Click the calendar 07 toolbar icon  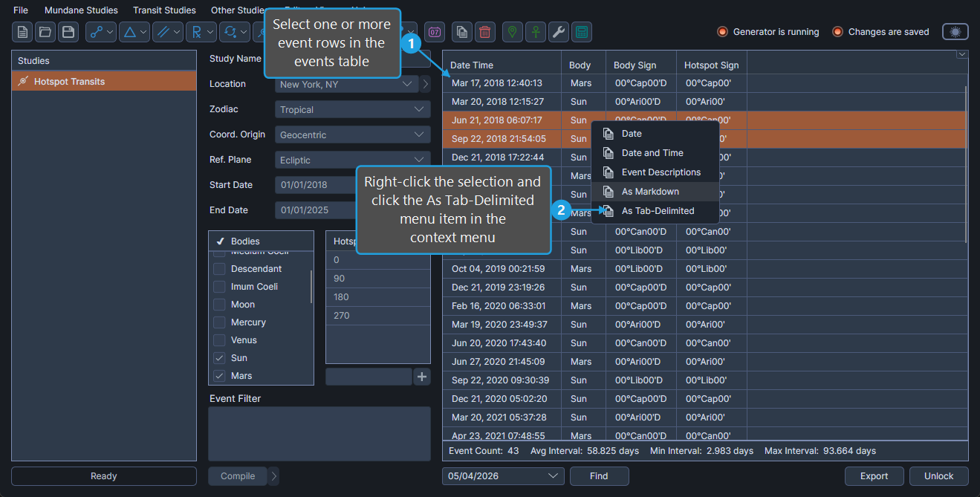click(435, 32)
